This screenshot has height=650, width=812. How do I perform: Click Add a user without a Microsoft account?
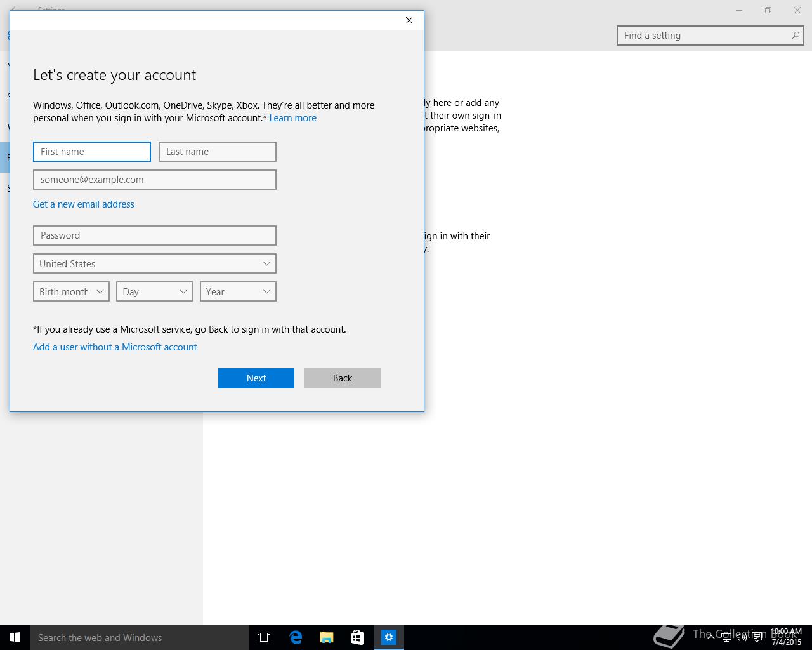[x=115, y=347]
